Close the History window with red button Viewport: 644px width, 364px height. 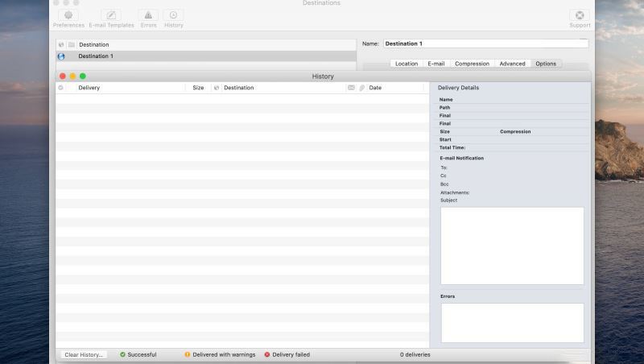pos(63,76)
